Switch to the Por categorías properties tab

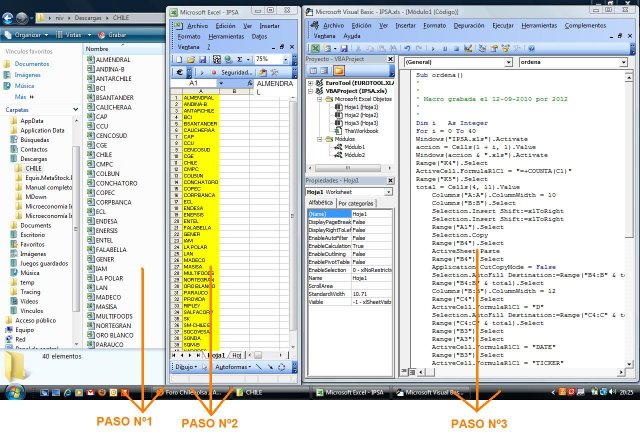coord(356,203)
